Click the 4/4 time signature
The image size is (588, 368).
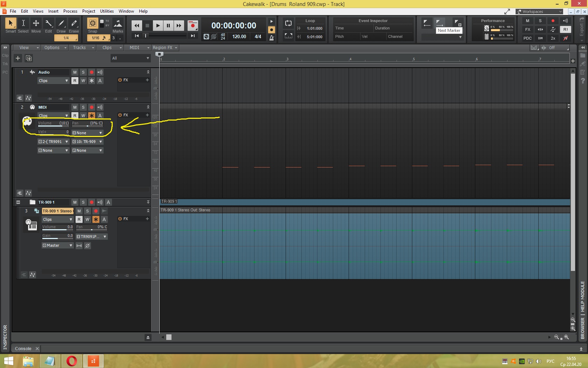(x=258, y=36)
